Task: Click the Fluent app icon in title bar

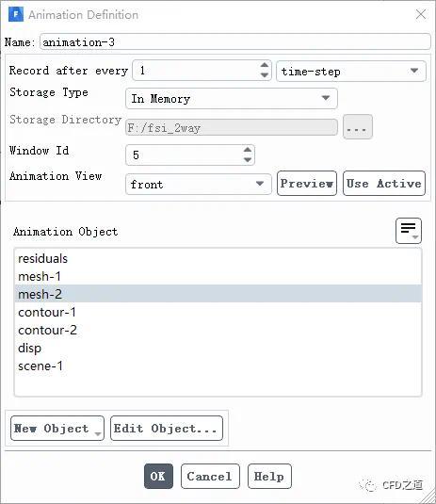Action: click(16, 14)
